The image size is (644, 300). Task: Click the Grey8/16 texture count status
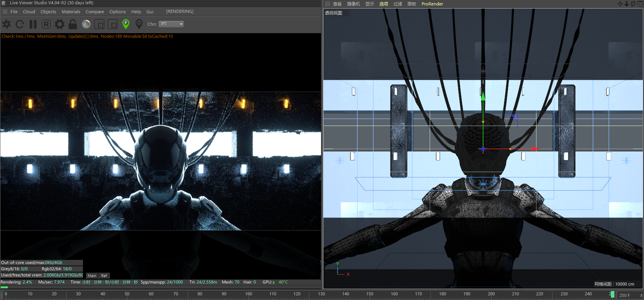point(14,269)
